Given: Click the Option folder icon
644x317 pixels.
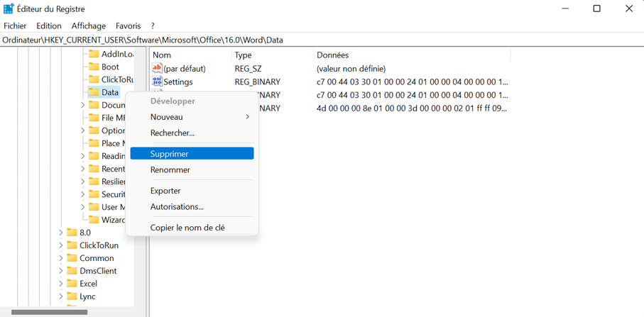Looking at the screenshot, I should tap(94, 130).
